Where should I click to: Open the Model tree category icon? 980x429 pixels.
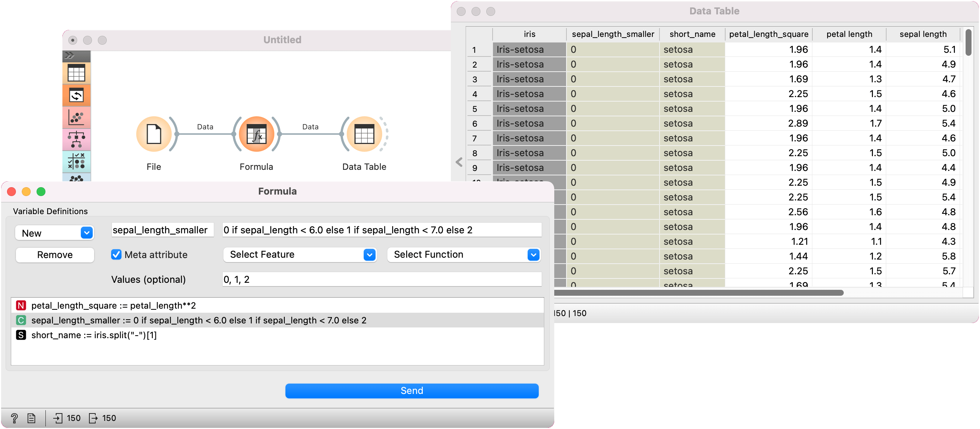pos(76,140)
